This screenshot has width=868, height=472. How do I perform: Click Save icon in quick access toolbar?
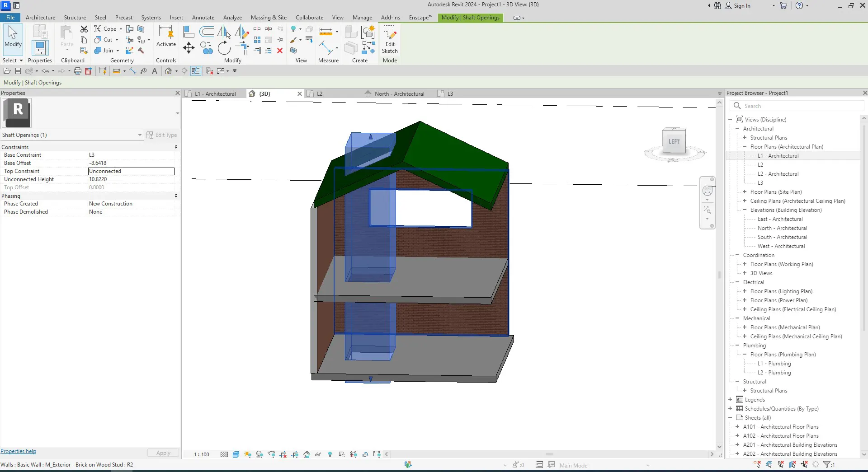(x=18, y=71)
